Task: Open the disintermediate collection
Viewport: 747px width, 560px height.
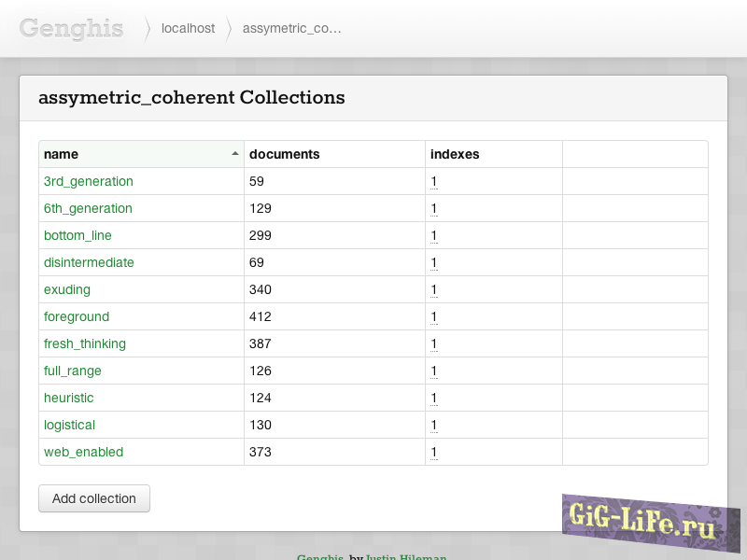Action: (89, 262)
